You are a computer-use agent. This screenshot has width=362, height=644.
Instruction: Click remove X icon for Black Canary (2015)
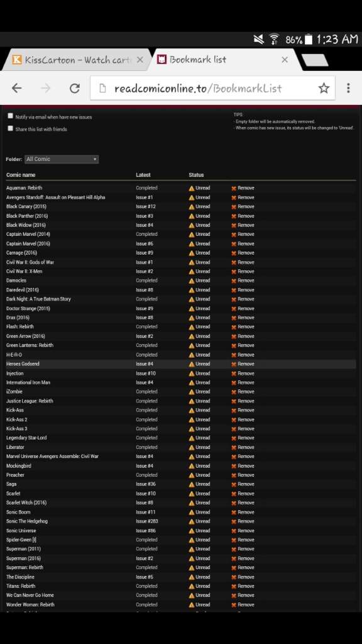pyautogui.click(x=234, y=206)
